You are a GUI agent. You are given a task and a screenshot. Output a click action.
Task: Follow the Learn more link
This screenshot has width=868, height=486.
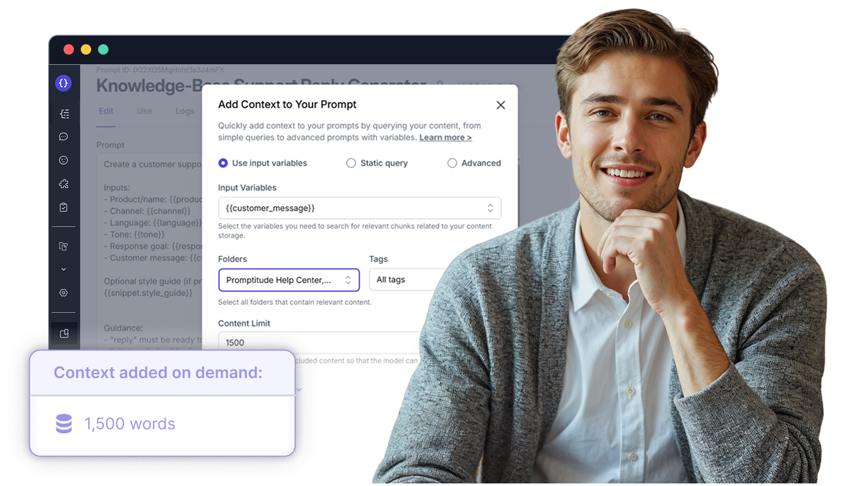click(x=445, y=137)
